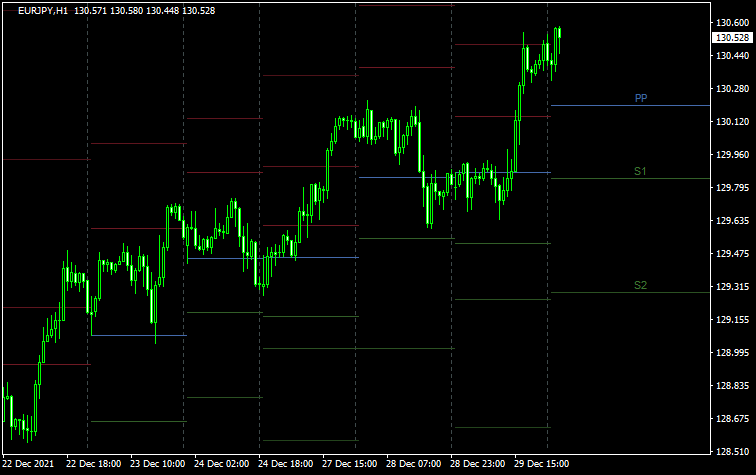Click the 27 Dec 15:00 time label

(350, 465)
